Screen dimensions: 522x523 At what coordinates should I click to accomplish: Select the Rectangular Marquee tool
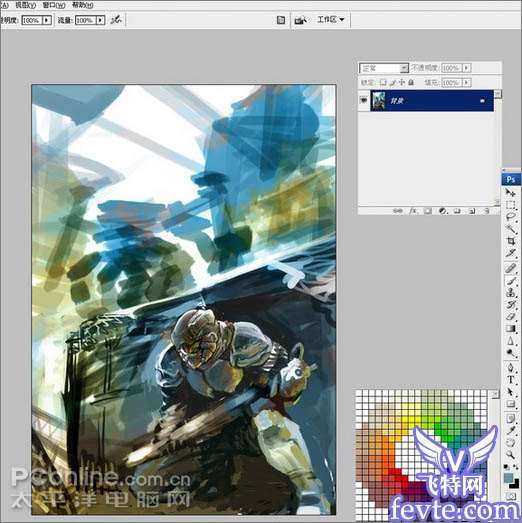tap(510, 204)
